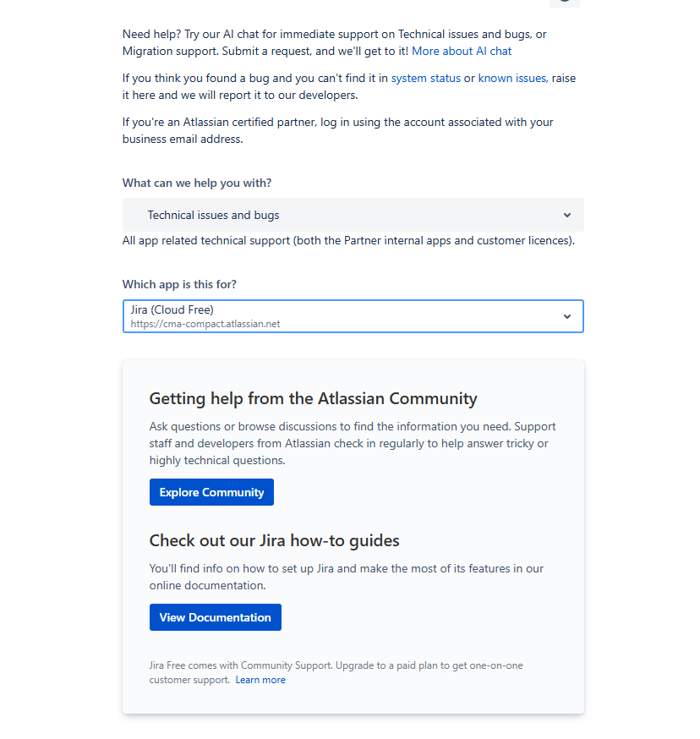Image resolution: width=700 pixels, height=739 pixels.
Task: Expand the support category chevron
Action: (x=567, y=215)
